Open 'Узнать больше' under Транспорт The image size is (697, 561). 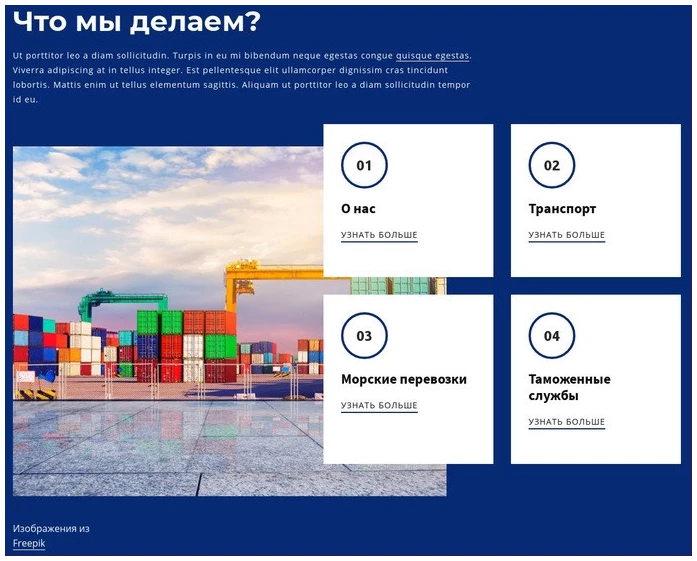[x=567, y=235]
